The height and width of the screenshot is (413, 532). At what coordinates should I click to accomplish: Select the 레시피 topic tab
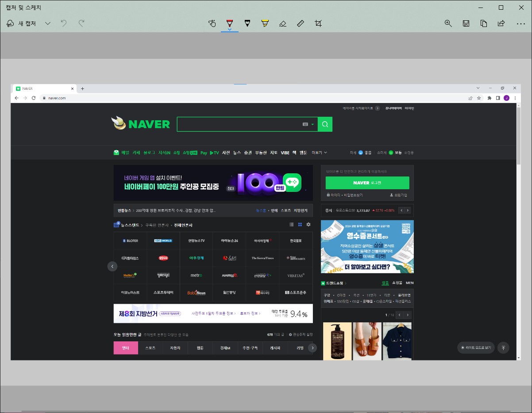pos(275,348)
